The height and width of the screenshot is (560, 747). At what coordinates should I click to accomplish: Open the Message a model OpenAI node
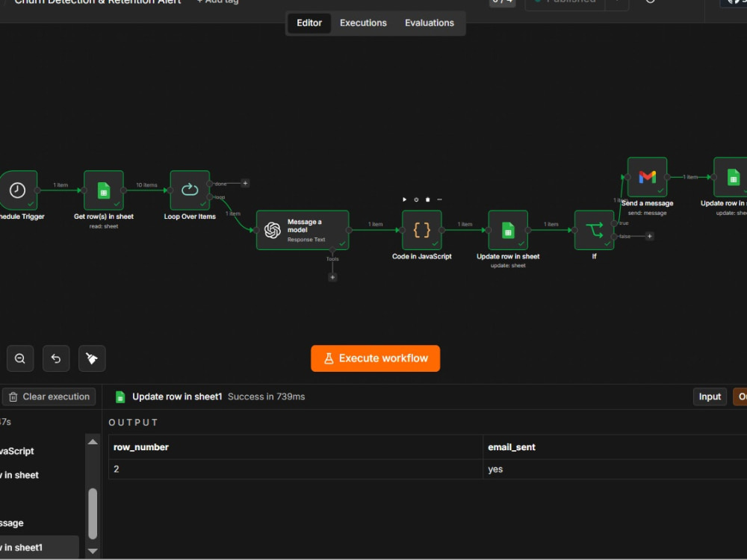pos(303,230)
